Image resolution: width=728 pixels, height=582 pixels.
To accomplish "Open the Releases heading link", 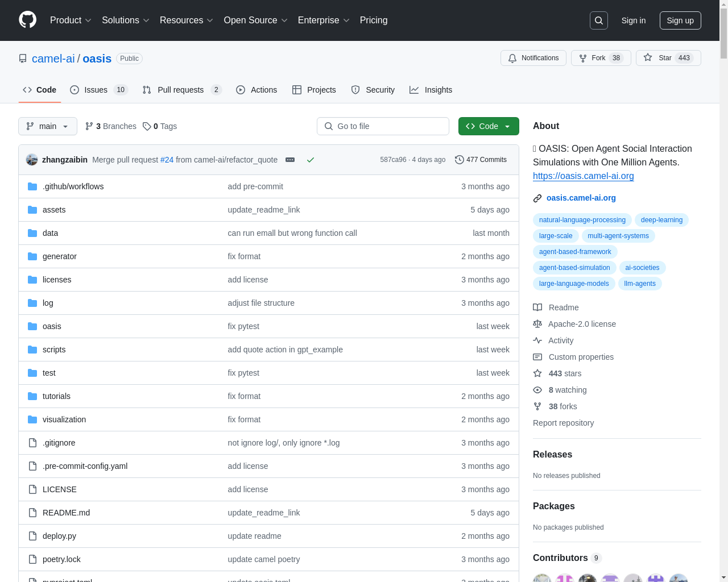I will pyautogui.click(x=552, y=455).
